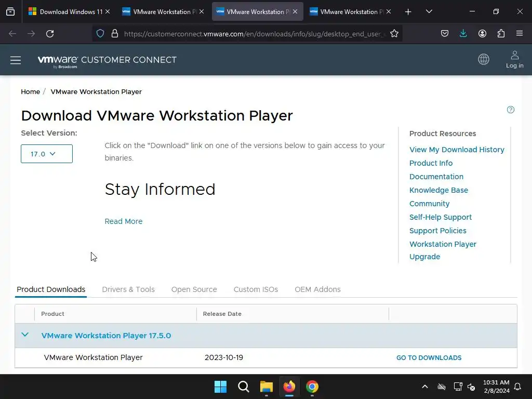532x399 pixels.
Task: Open the Documentation link
Action: 436,177
